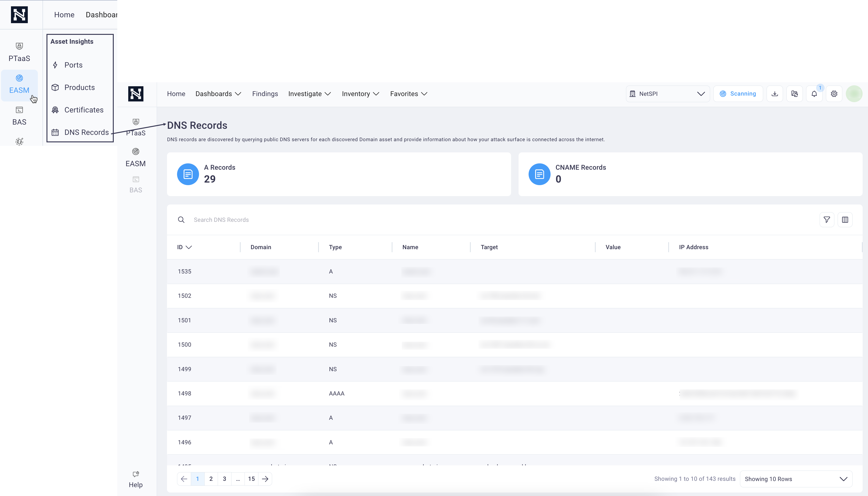Click the filter icon above the DNS table

(x=827, y=220)
